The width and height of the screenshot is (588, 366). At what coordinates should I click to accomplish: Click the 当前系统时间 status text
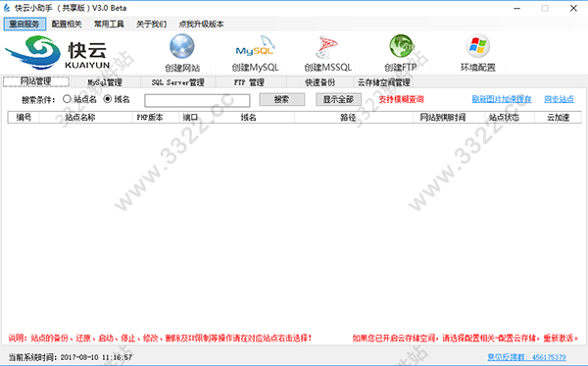click(x=71, y=357)
